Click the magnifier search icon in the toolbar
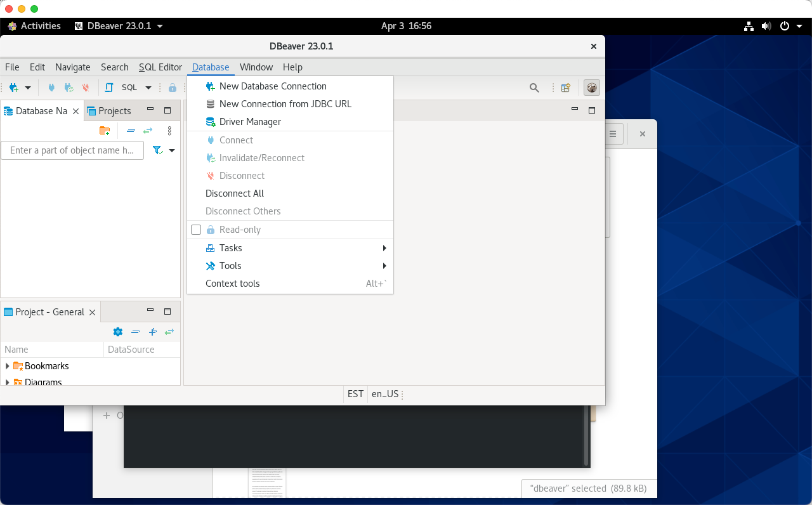This screenshot has height=505, width=812. click(535, 88)
